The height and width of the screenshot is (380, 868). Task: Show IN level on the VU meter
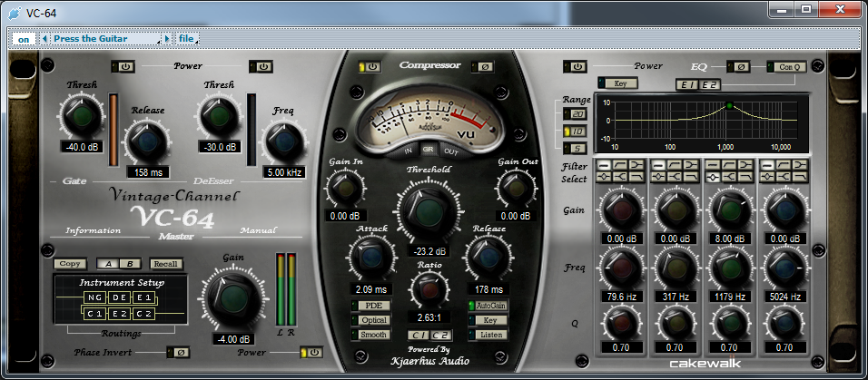pyautogui.click(x=409, y=151)
